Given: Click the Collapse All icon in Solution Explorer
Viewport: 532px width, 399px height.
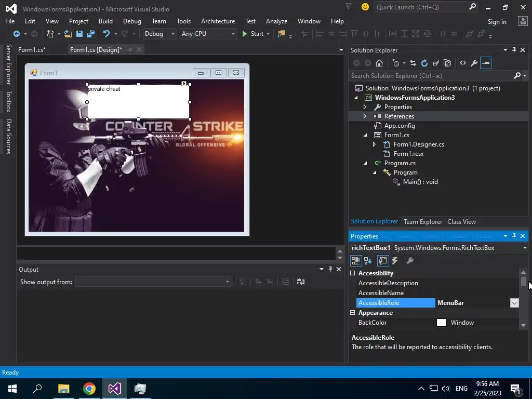Looking at the screenshot, I should point(436,63).
